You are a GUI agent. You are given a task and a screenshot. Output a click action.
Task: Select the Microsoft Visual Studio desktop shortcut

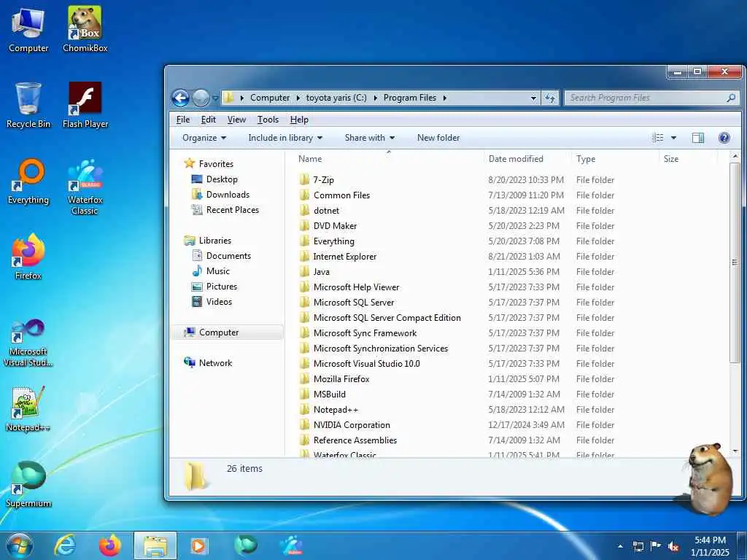coord(28,343)
